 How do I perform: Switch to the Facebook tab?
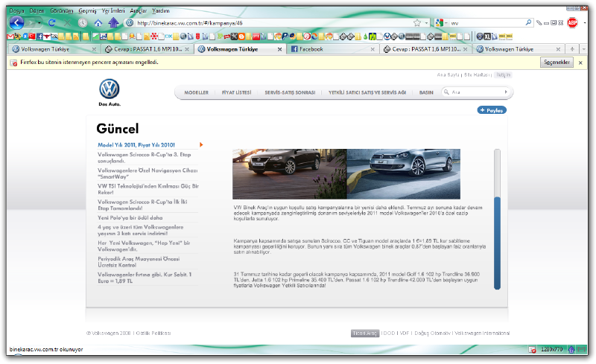pyautogui.click(x=333, y=49)
